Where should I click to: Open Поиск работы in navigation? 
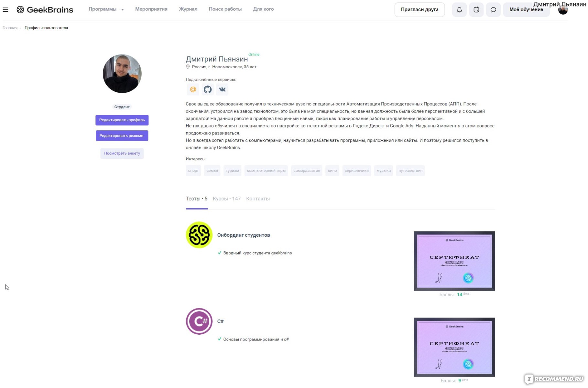(x=225, y=9)
